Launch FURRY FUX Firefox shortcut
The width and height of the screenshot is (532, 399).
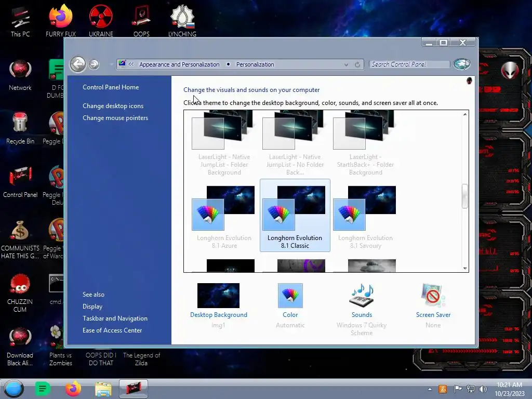coord(60,21)
